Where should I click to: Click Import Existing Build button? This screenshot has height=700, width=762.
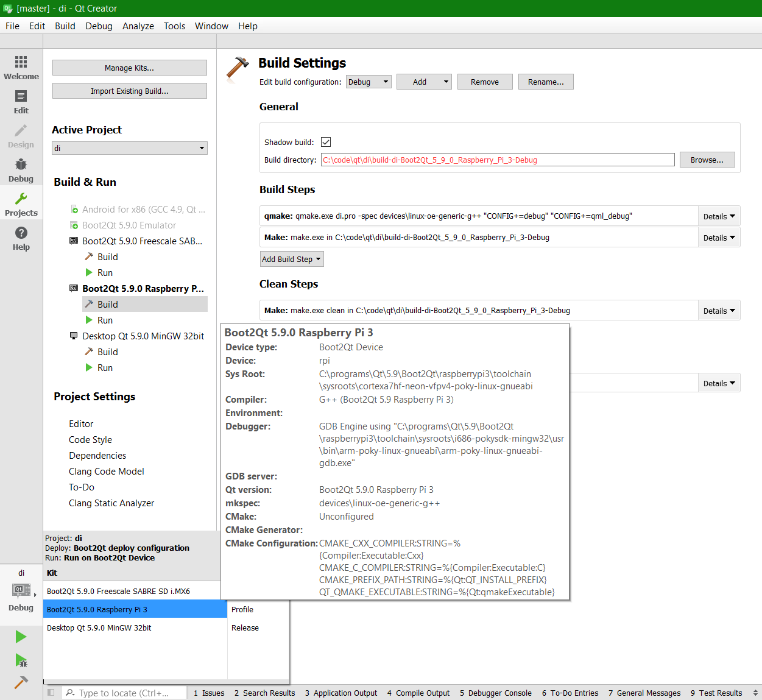pos(130,91)
